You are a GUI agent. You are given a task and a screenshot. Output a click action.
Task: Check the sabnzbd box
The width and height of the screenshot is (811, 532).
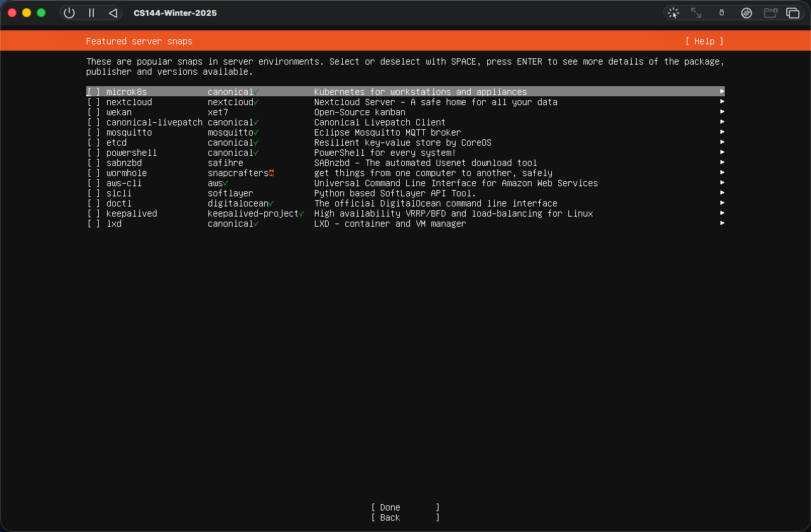tap(94, 163)
